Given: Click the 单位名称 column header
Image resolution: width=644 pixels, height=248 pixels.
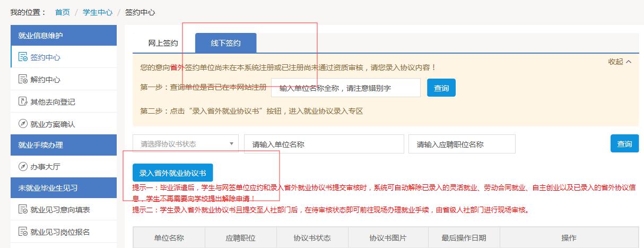Looking at the screenshot, I should point(169,238).
